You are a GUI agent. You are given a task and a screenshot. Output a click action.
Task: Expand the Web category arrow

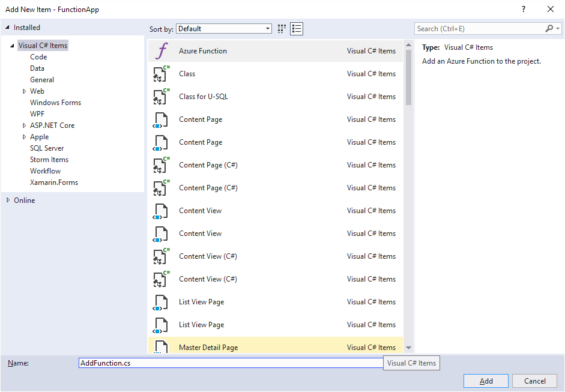point(24,91)
